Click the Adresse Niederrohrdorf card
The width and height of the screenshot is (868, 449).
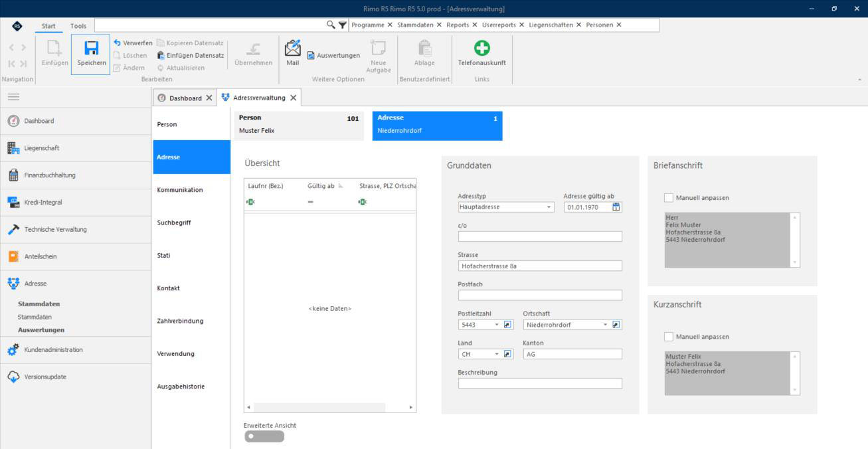(437, 125)
